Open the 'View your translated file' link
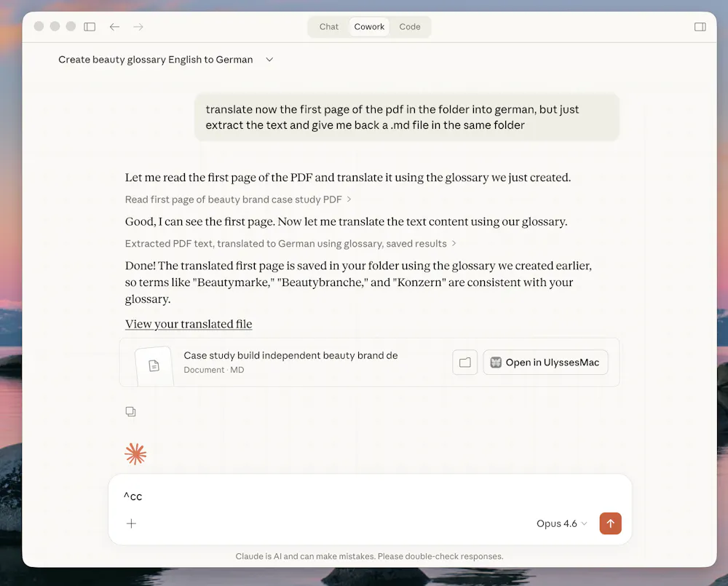The width and height of the screenshot is (728, 586). pos(189,324)
